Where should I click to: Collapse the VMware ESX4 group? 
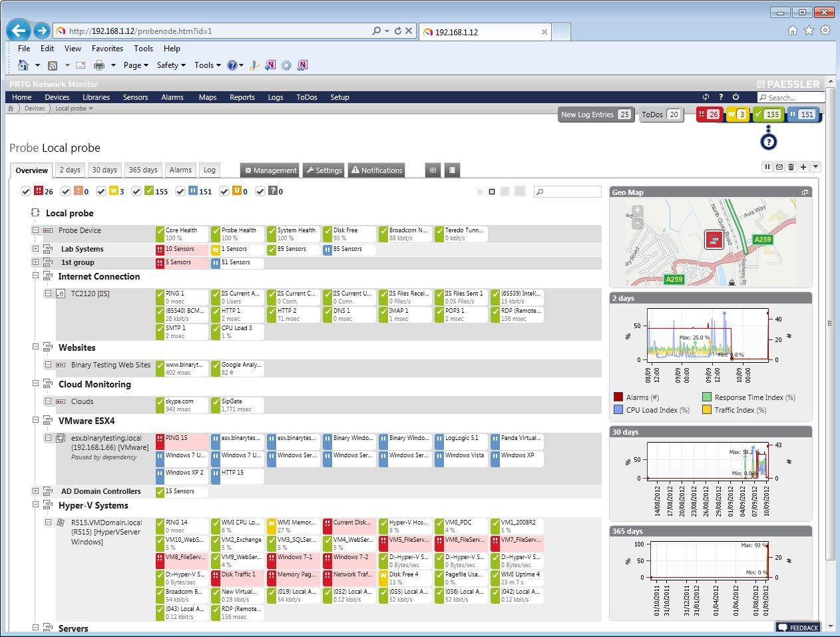click(35, 420)
